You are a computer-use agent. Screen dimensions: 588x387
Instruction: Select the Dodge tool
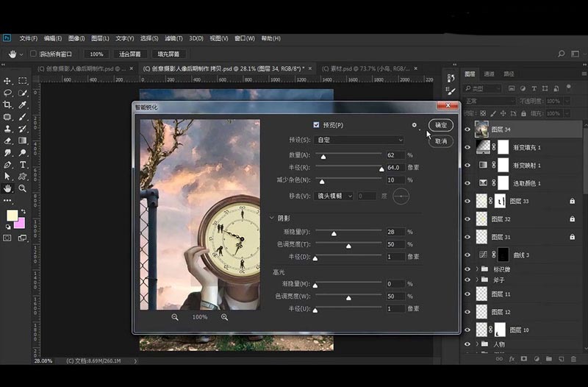23,153
